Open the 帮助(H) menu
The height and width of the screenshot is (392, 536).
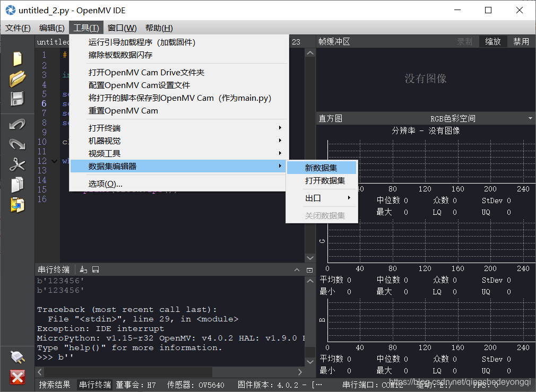coord(159,28)
